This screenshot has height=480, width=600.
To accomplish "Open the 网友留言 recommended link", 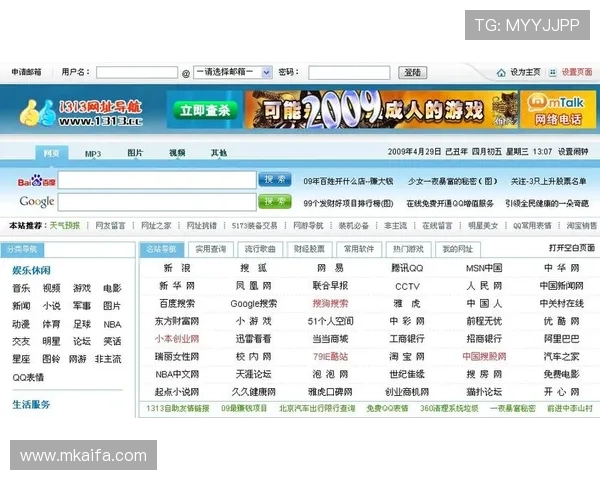I will pos(110,225).
